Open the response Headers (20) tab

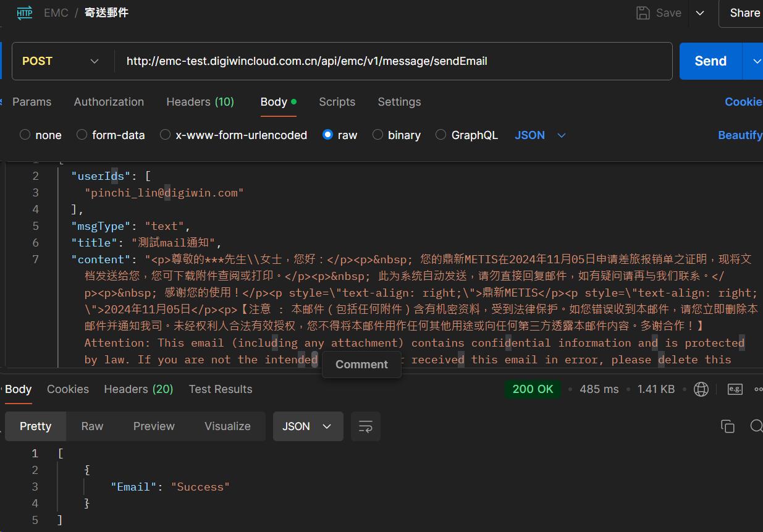pos(138,389)
